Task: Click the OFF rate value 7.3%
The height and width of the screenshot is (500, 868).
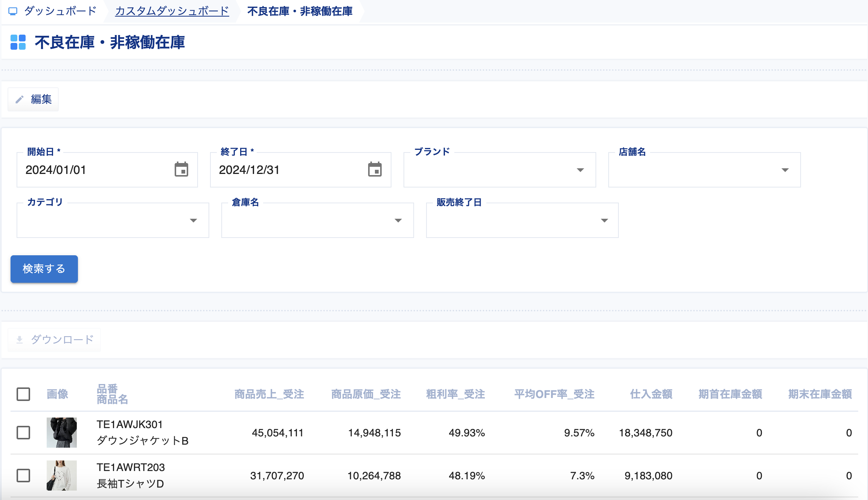Action: click(582, 476)
